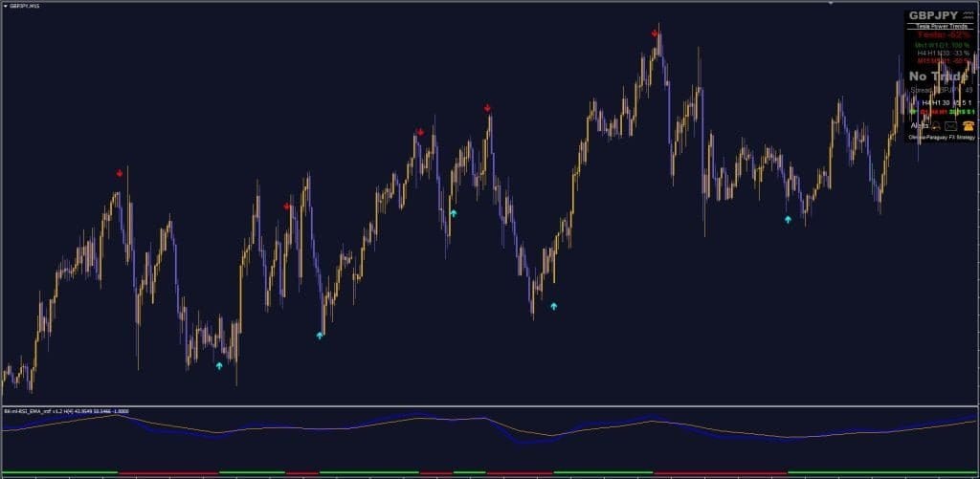This screenshot has width=980, height=479.
Task: Click the Tesla Power Trends heading
Action: click(941, 27)
